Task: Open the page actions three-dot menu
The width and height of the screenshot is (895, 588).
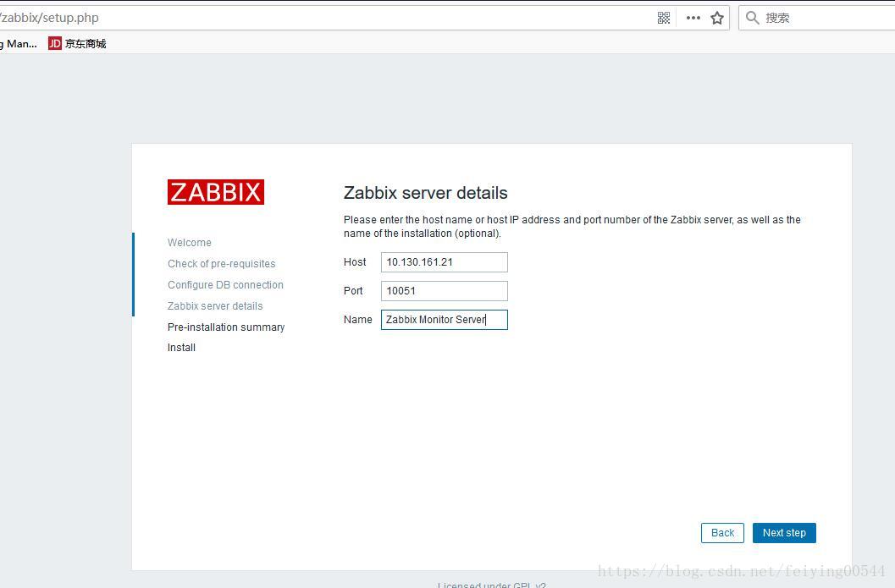Action: 693,18
